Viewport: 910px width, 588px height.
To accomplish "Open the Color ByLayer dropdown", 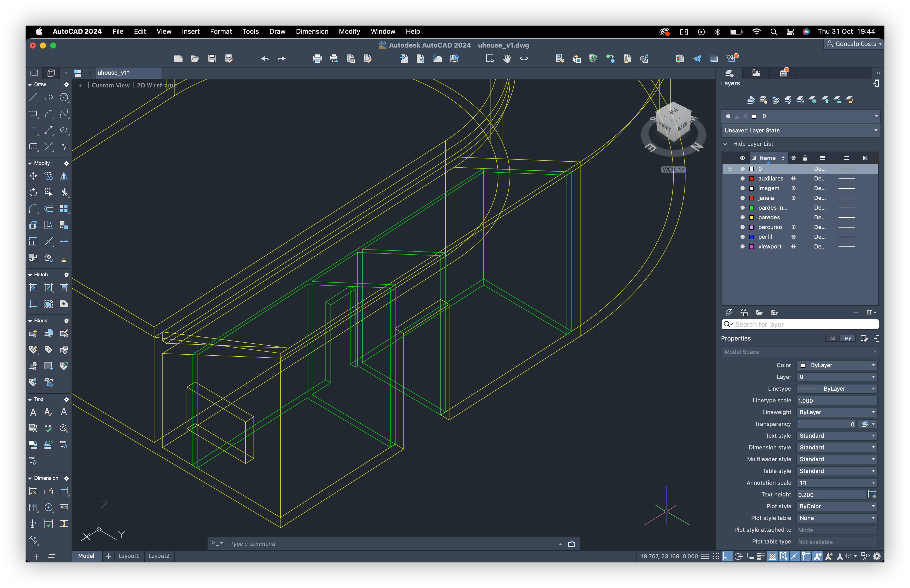I will pyautogui.click(x=837, y=365).
